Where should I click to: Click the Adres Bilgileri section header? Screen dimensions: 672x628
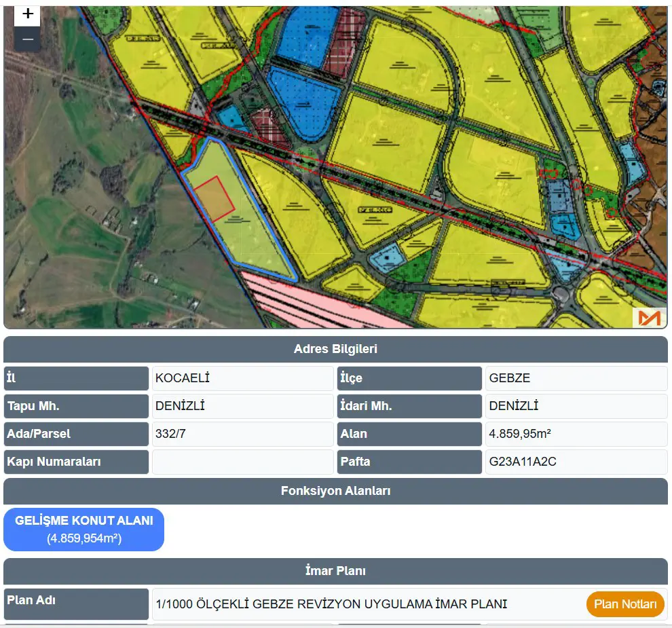(x=335, y=349)
